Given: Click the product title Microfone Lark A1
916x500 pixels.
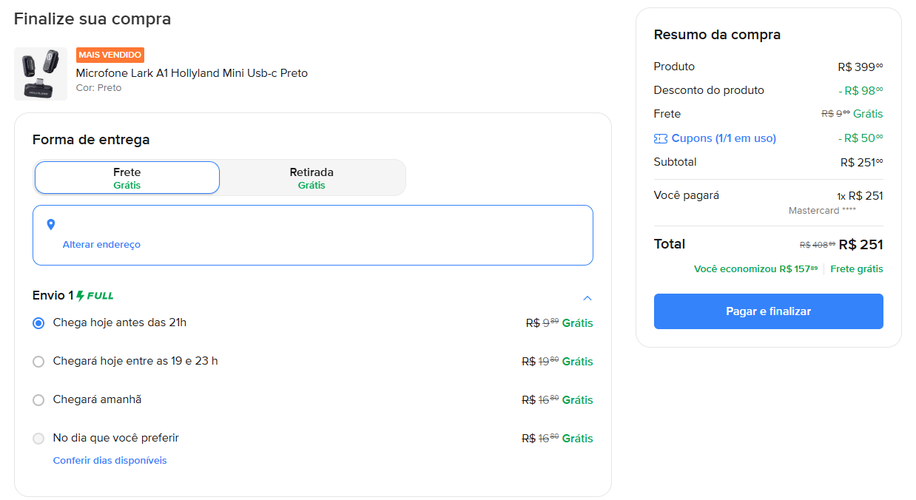Looking at the screenshot, I should pyautogui.click(x=192, y=73).
